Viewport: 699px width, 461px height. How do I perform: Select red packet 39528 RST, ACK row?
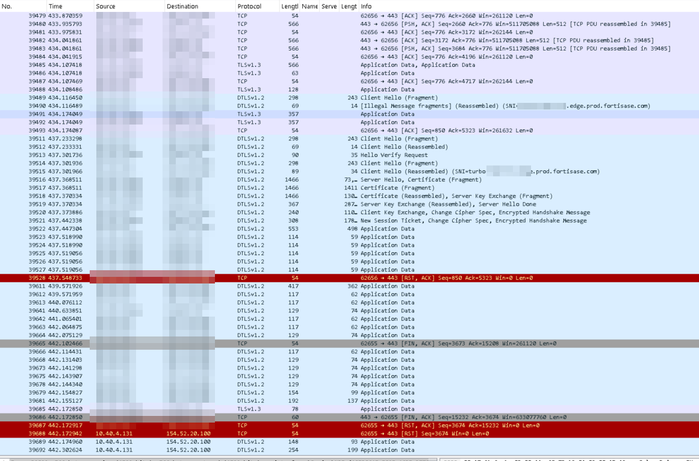350,278
